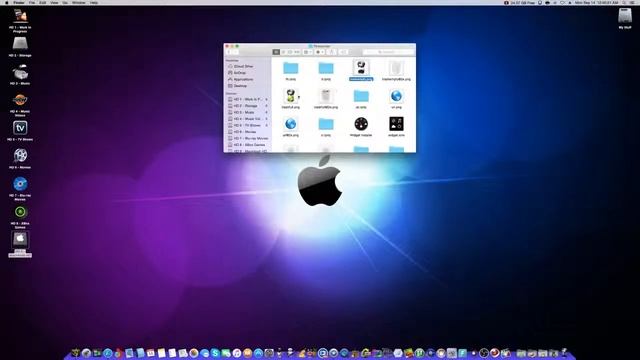The height and width of the screenshot is (360, 640).
Task: Open the Arrange dropdown in Finder toolbar
Action: pos(308,52)
